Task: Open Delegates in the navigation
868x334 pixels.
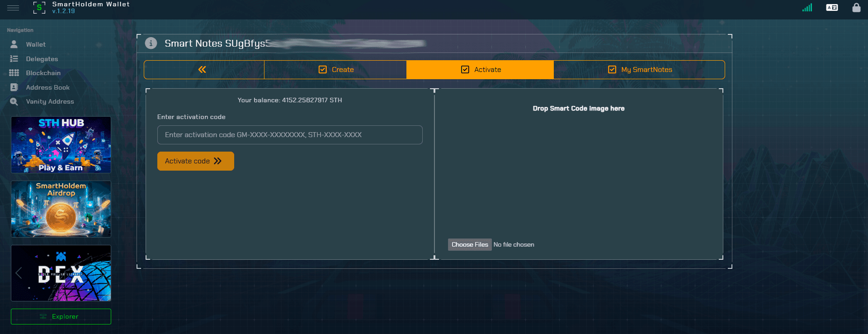Action: click(x=42, y=59)
